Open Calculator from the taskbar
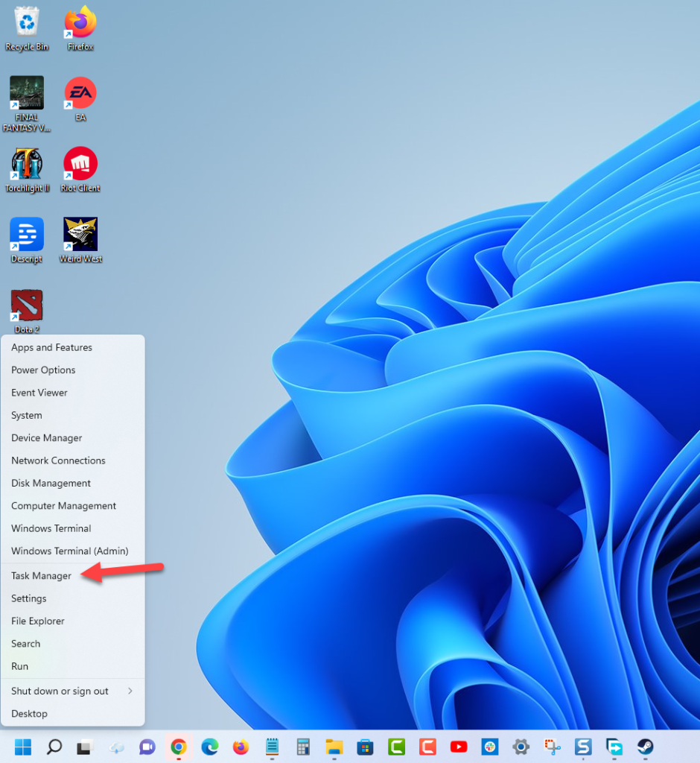700x763 pixels. 303,747
